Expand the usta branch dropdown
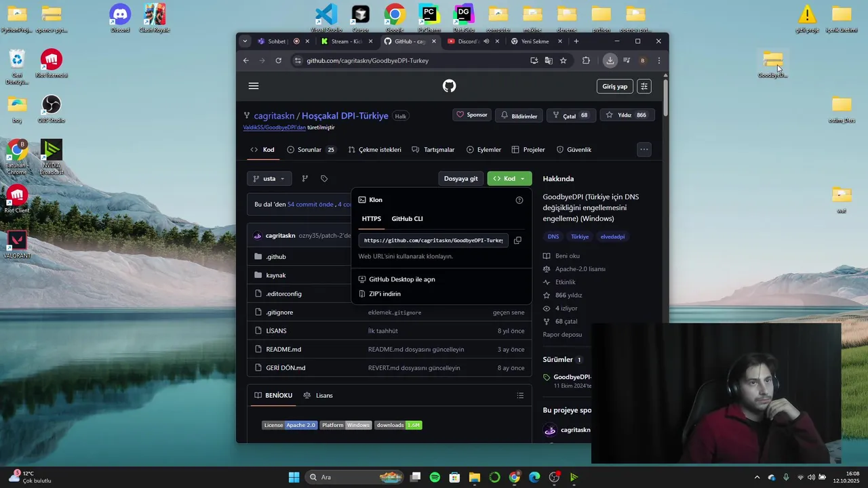The image size is (868, 488). (x=270, y=179)
